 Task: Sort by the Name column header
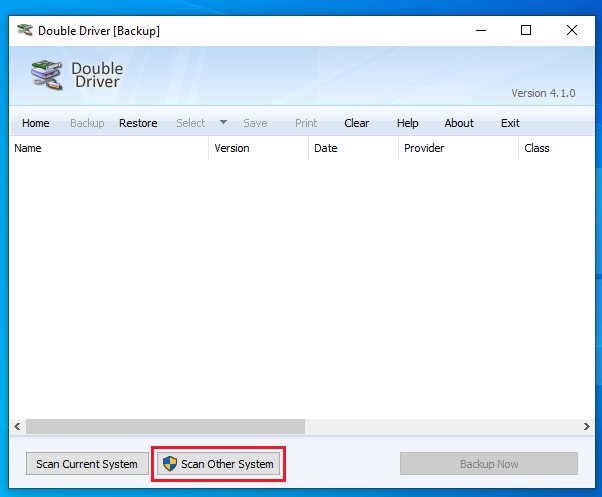point(109,148)
